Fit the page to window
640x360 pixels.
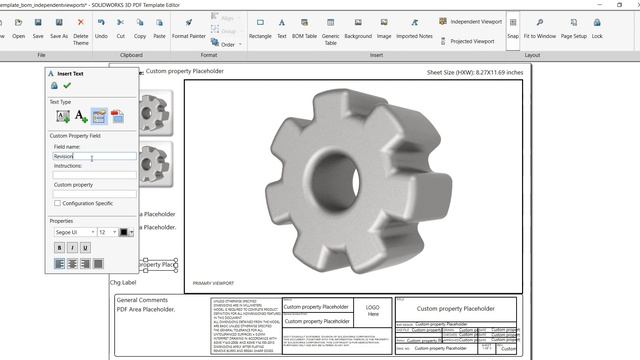[x=540, y=28]
